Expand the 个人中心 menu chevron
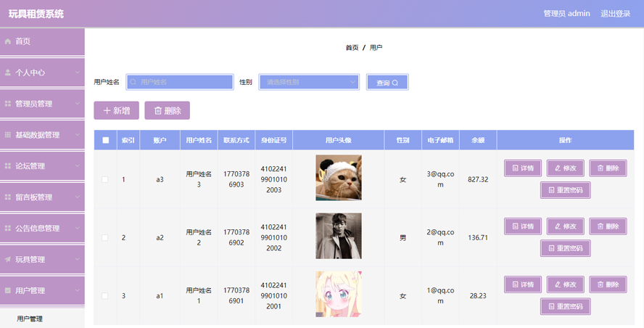644x328 pixels. (x=77, y=73)
